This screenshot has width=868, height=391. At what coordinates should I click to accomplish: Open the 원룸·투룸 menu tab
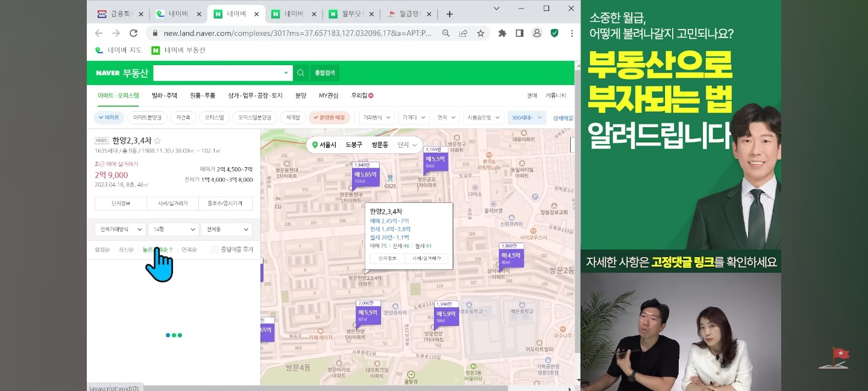pos(203,95)
